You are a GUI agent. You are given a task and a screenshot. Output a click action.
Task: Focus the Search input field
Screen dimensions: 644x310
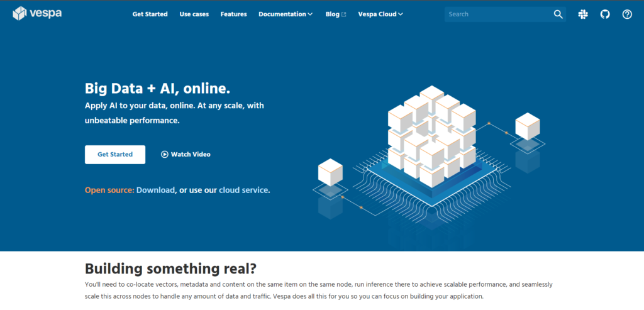click(x=497, y=14)
